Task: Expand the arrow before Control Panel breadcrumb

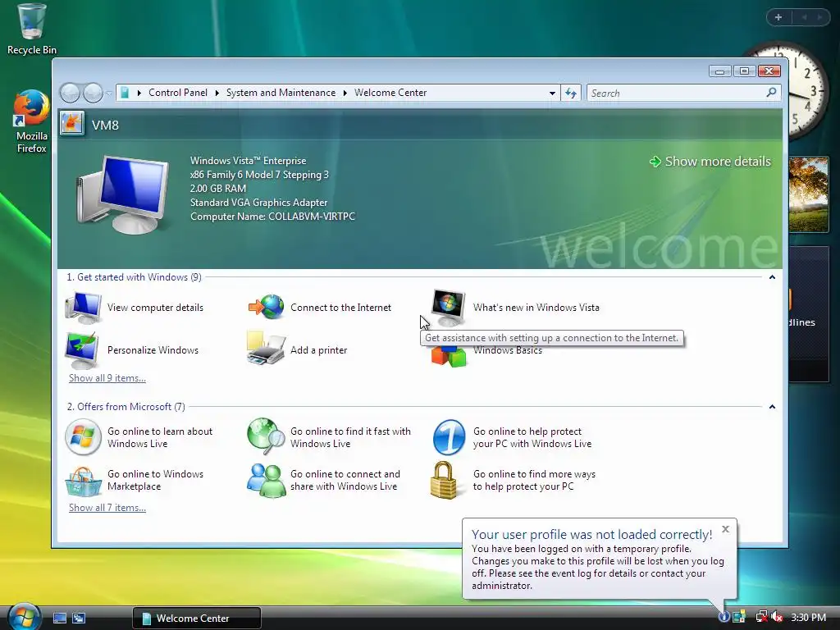Action: click(139, 93)
